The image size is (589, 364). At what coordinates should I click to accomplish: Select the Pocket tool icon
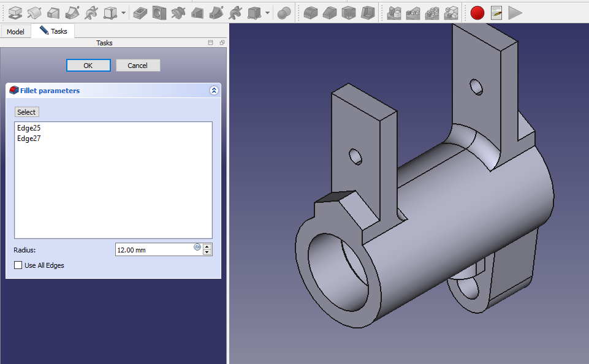point(140,12)
